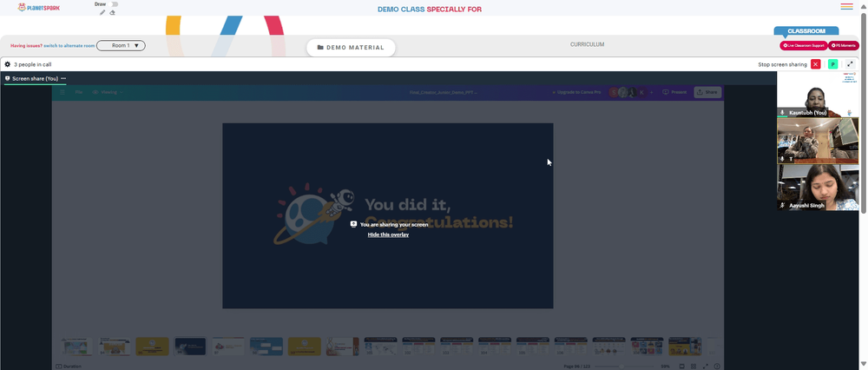This screenshot has height=370, width=868.
Task: Open call settings gear icon
Action: [8, 64]
